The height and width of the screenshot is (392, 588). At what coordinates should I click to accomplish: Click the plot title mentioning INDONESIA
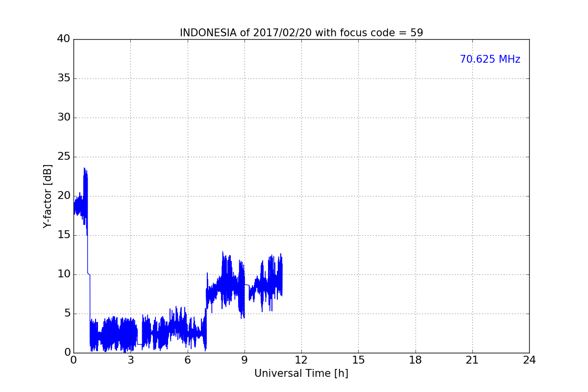coord(301,33)
